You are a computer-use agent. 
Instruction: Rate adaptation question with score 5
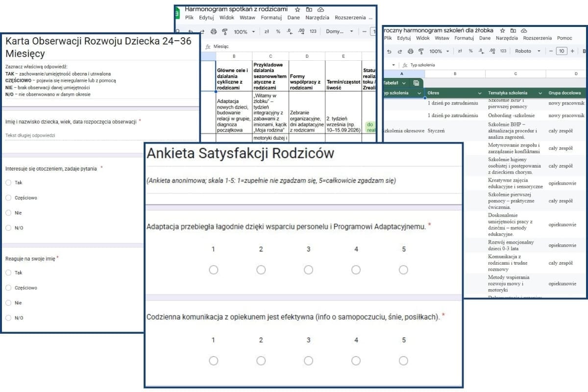tap(403, 270)
